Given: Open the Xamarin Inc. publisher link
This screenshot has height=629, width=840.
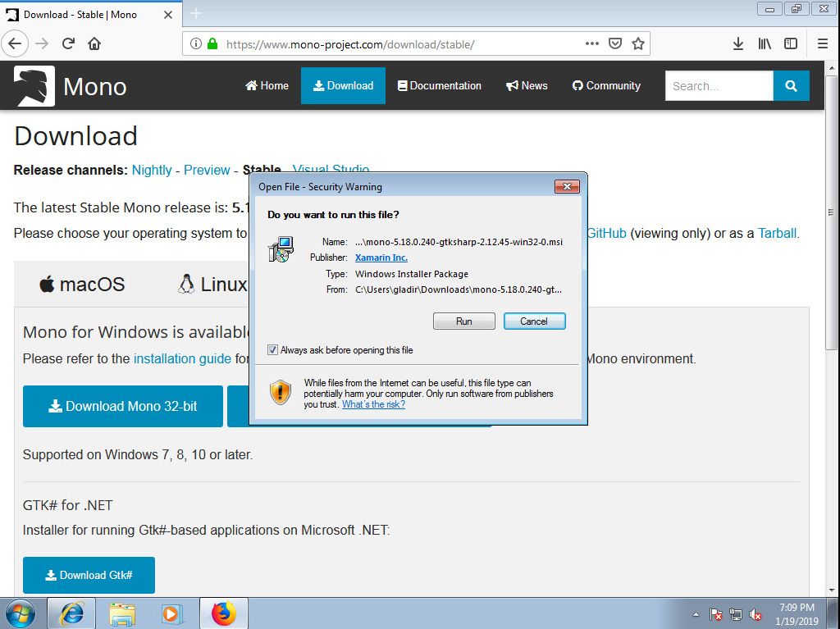Looking at the screenshot, I should (x=381, y=258).
